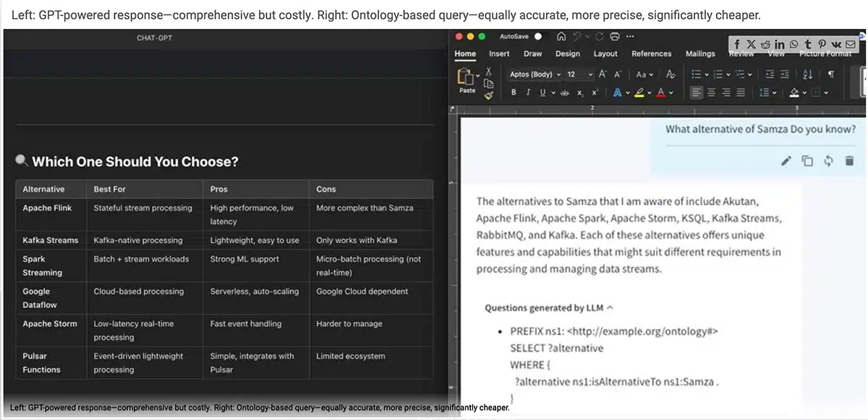
Task: Open the numbered list dropdown arrow
Action: [728, 74]
